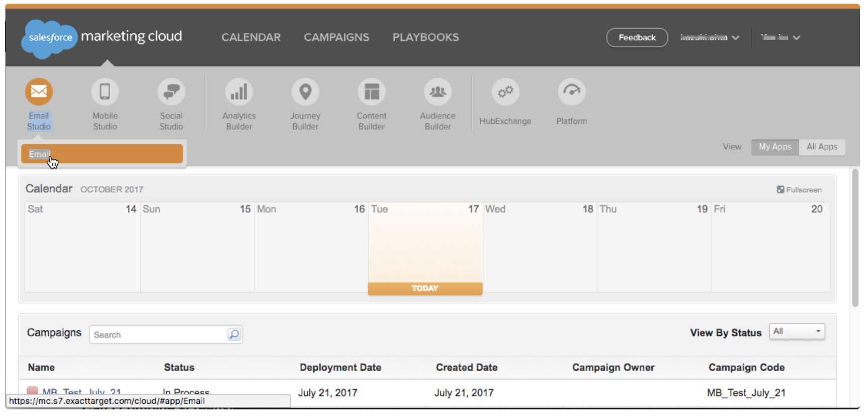Click the Feedback button

pyautogui.click(x=637, y=38)
